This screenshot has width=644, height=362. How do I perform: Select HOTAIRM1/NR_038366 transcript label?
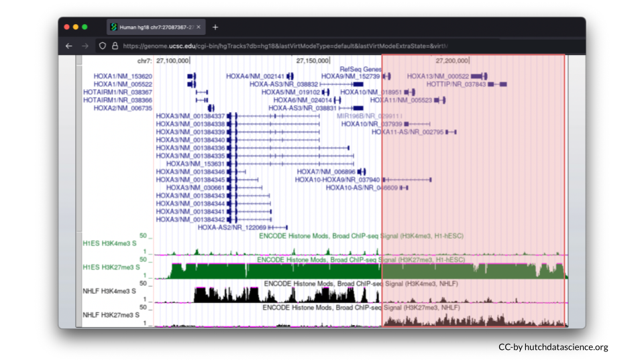coord(117,100)
